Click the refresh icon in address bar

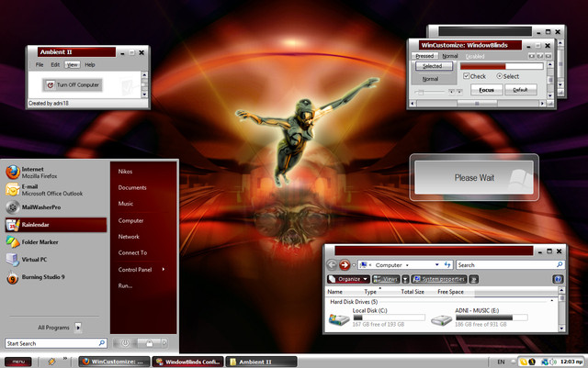pos(447,264)
